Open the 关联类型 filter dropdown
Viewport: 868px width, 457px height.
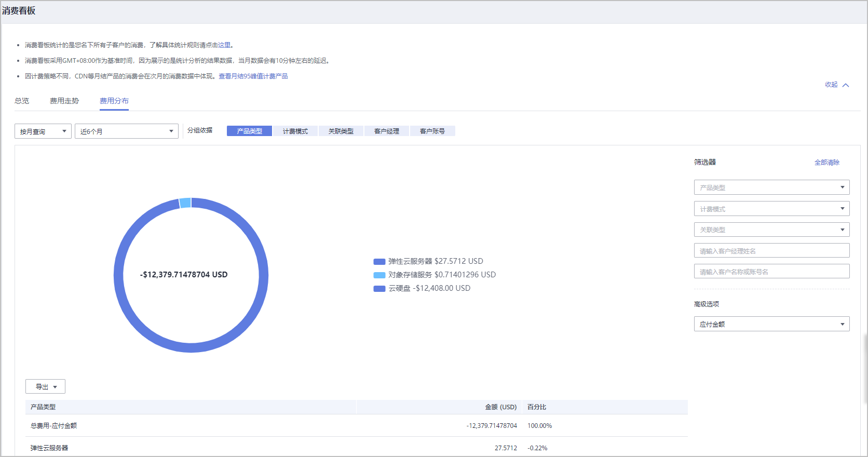point(771,230)
